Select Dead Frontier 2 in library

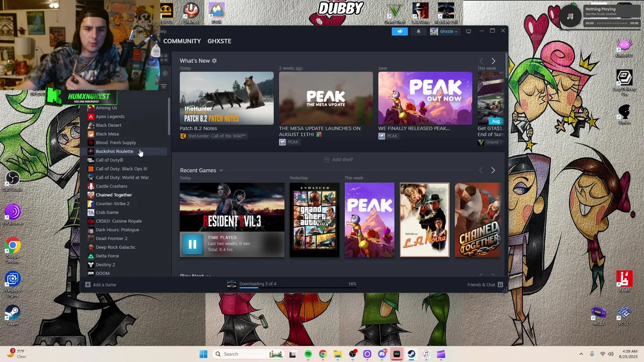[x=111, y=238]
